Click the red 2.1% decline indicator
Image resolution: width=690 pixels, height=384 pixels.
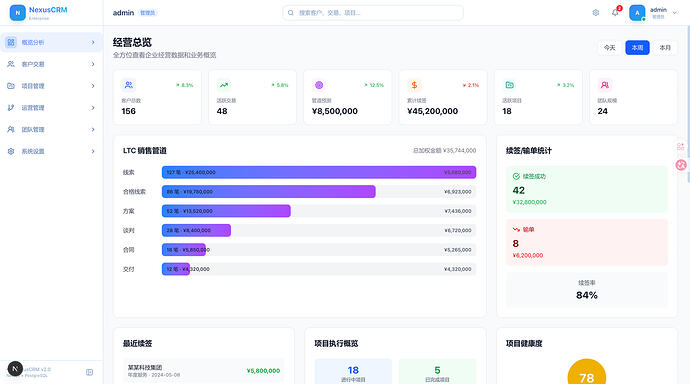coord(470,85)
